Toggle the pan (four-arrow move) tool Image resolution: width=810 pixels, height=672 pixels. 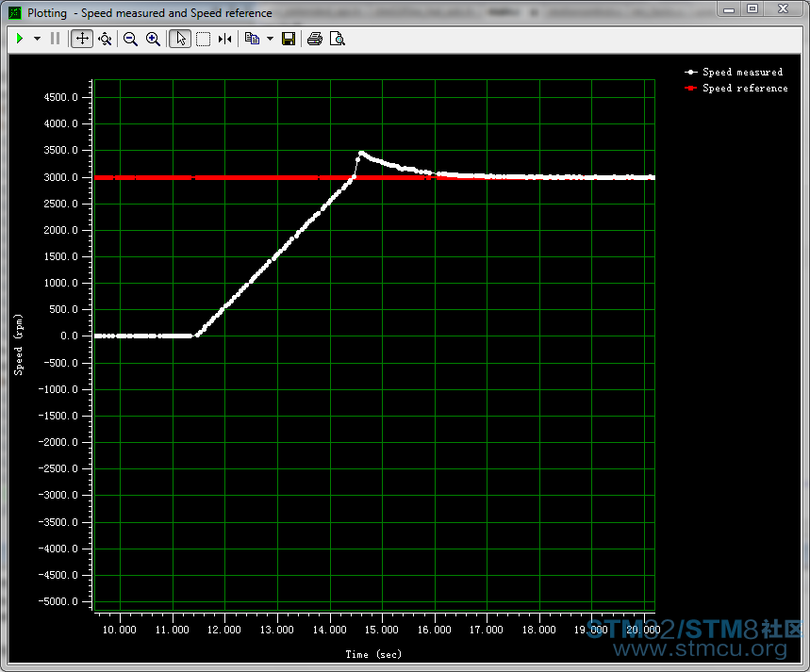click(x=82, y=39)
